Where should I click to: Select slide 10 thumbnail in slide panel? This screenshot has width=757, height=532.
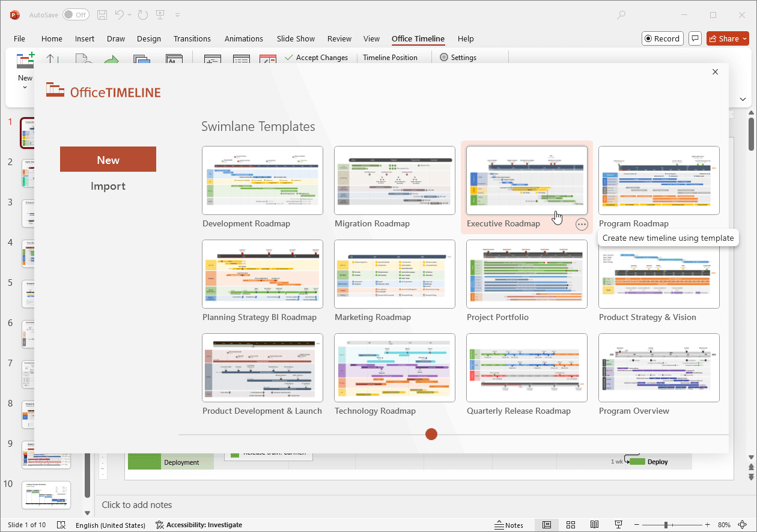point(46,495)
